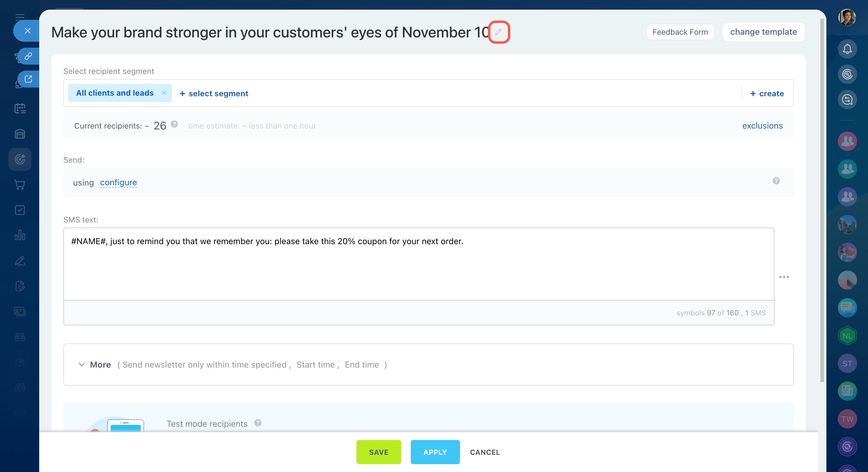Click help icon next to recipients count

tap(174, 124)
